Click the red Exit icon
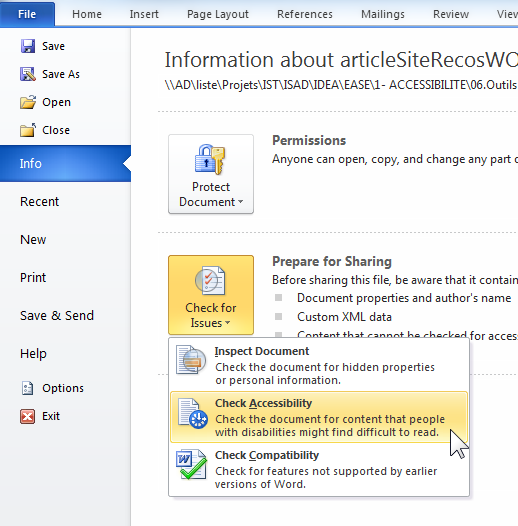This screenshot has width=518, height=526. [x=28, y=416]
